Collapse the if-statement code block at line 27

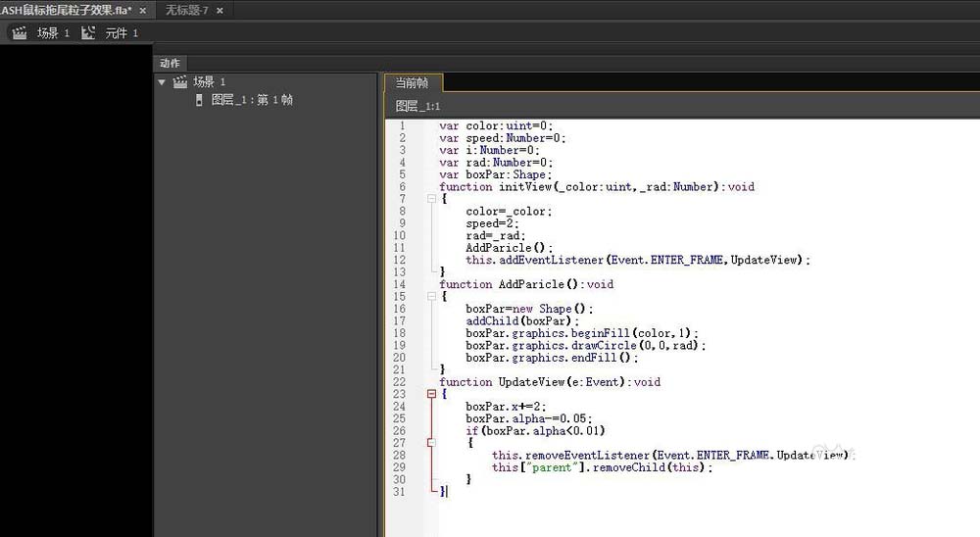point(431,443)
